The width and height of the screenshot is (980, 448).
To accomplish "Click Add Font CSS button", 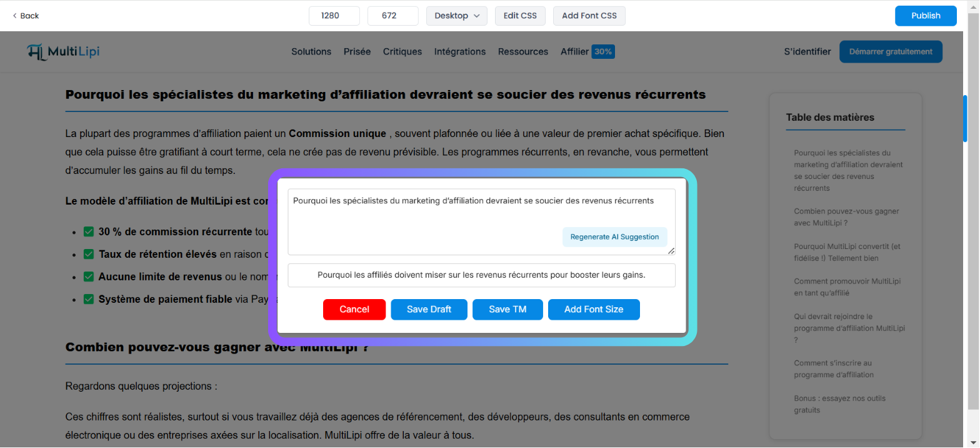I will [x=589, y=16].
